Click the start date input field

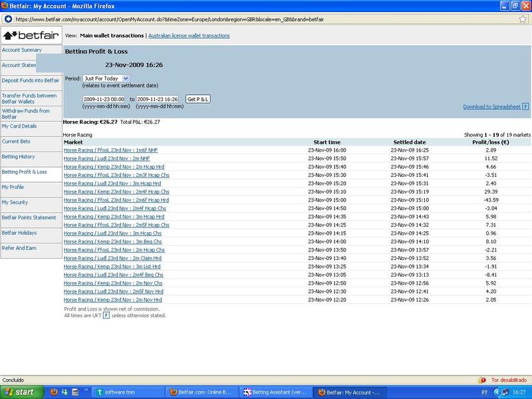pyautogui.click(x=104, y=99)
